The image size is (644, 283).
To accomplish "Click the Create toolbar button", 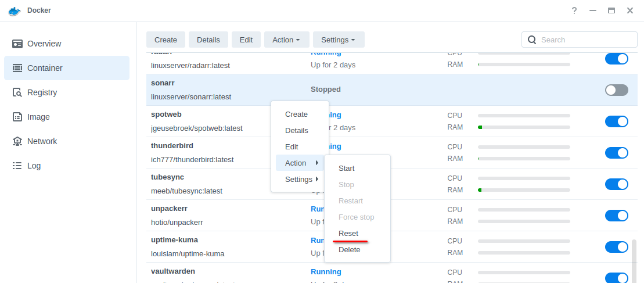I will point(166,40).
